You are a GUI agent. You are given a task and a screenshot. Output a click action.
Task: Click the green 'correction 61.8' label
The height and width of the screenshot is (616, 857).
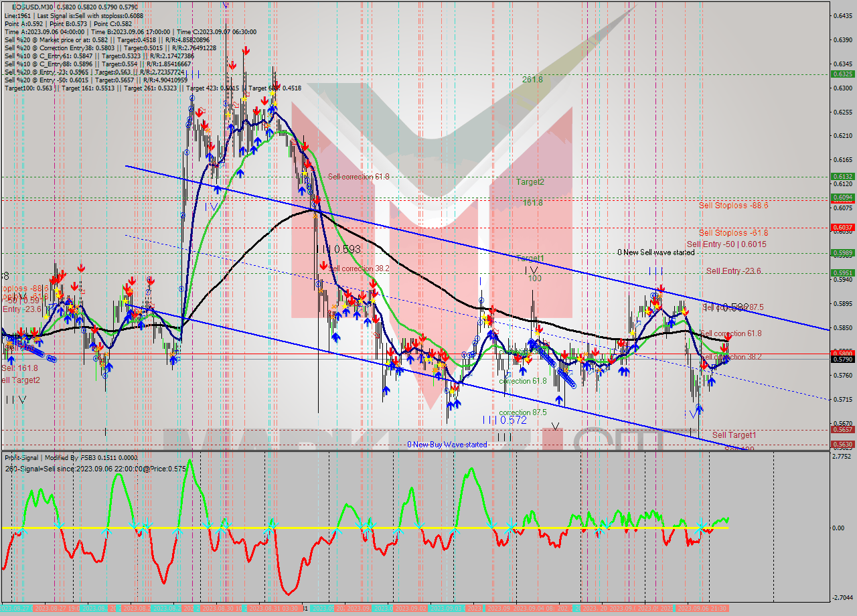pyautogui.click(x=523, y=381)
